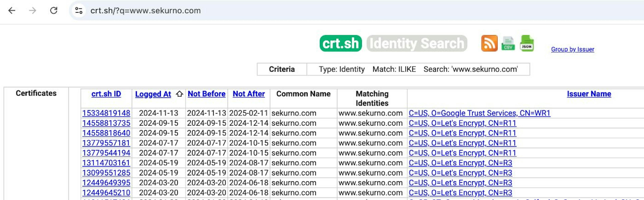Select the Criteria label
Viewport: 644px width, 200px height.
pyautogui.click(x=282, y=69)
